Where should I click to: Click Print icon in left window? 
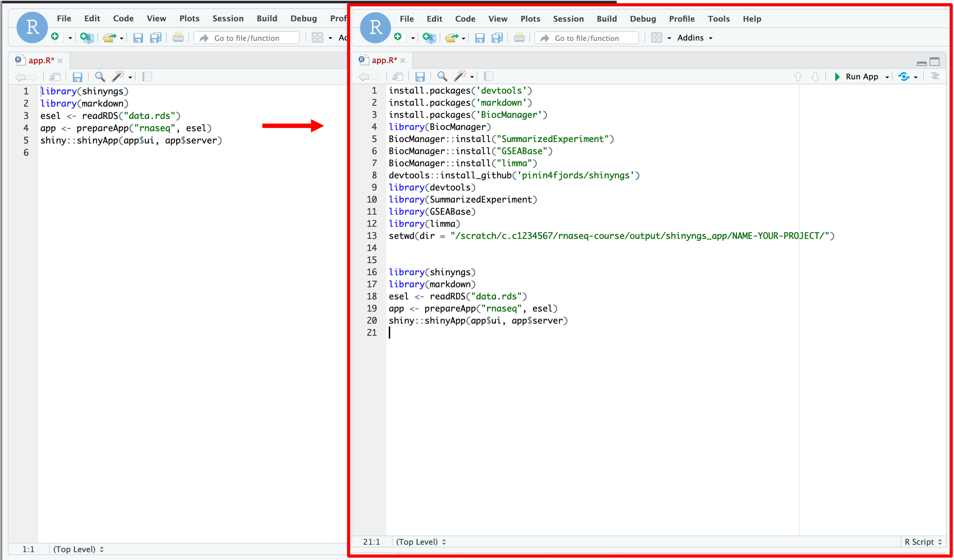click(x=178, y=37)
